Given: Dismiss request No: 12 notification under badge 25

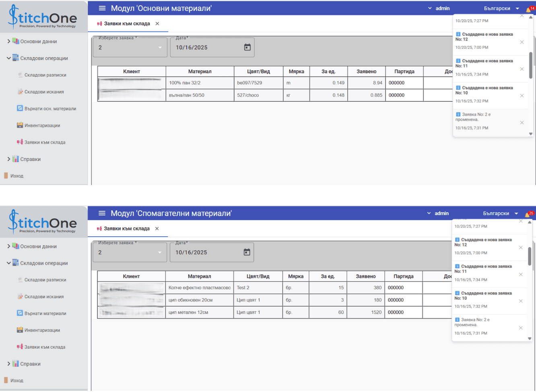Looking at the screenshot, I should click(521, 248).
